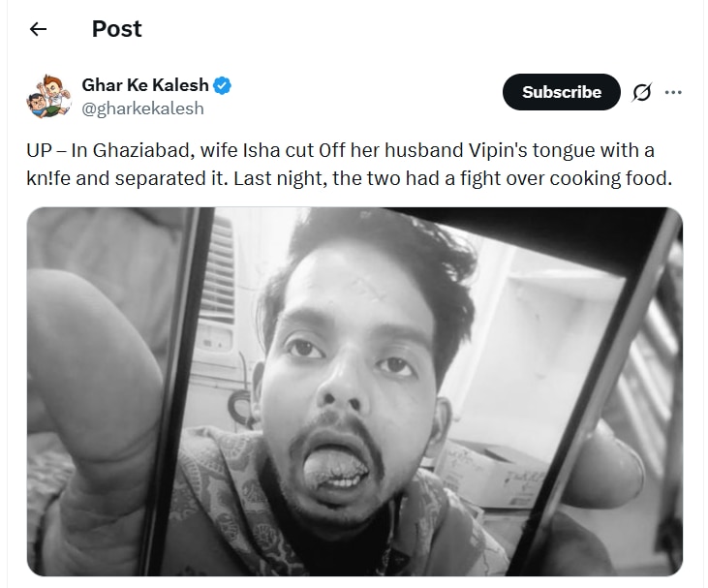Click the cartoon profile picture thumbnail
Viewport: 708px width, 588px height.
[x=48, y=96]
